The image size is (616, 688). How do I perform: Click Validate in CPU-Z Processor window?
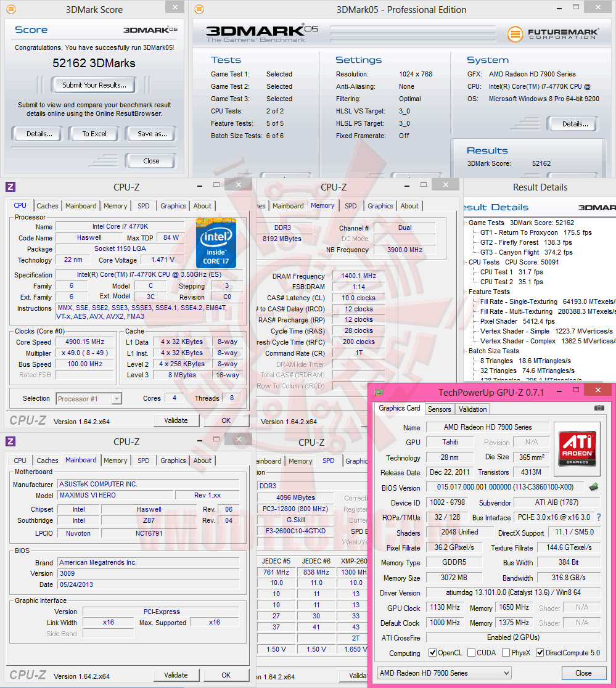[x=176, y=420]
